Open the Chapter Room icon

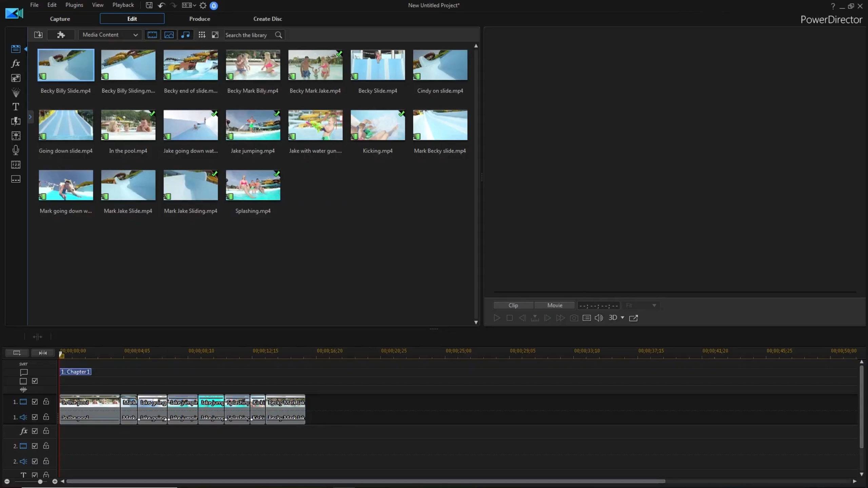[x=16, y=165]
